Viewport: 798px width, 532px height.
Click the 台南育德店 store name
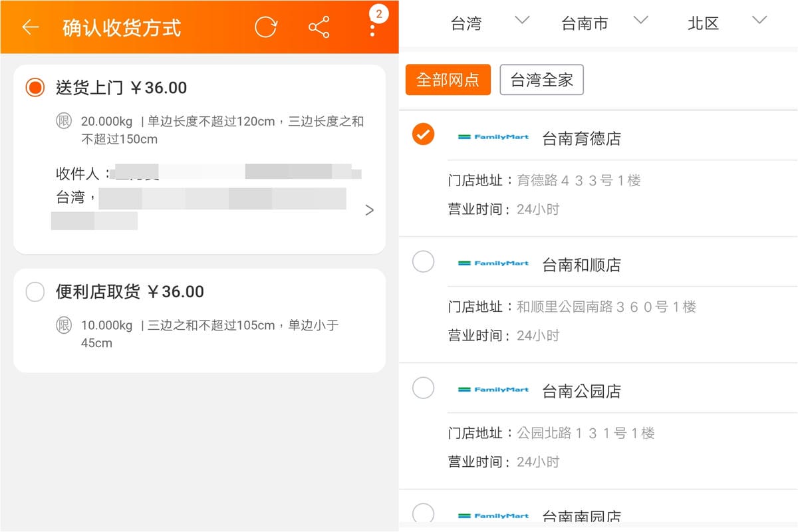pyautogui.click(x=581, y=138)
